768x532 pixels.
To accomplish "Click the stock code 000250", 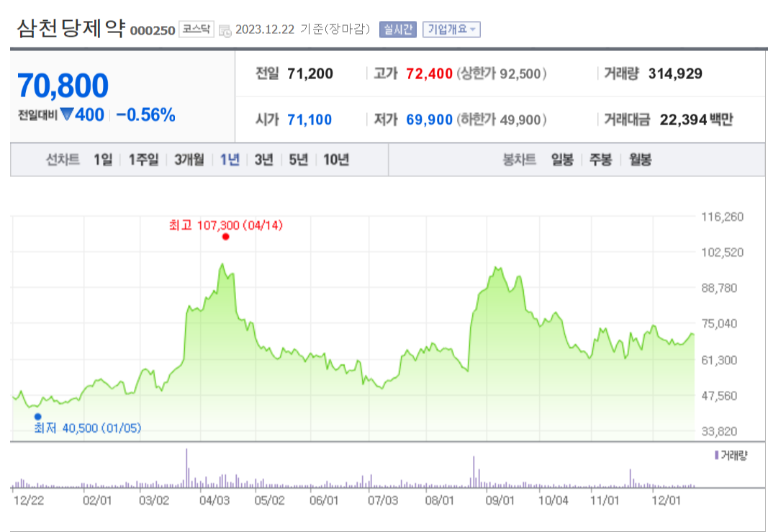I will tap(153, 30).
